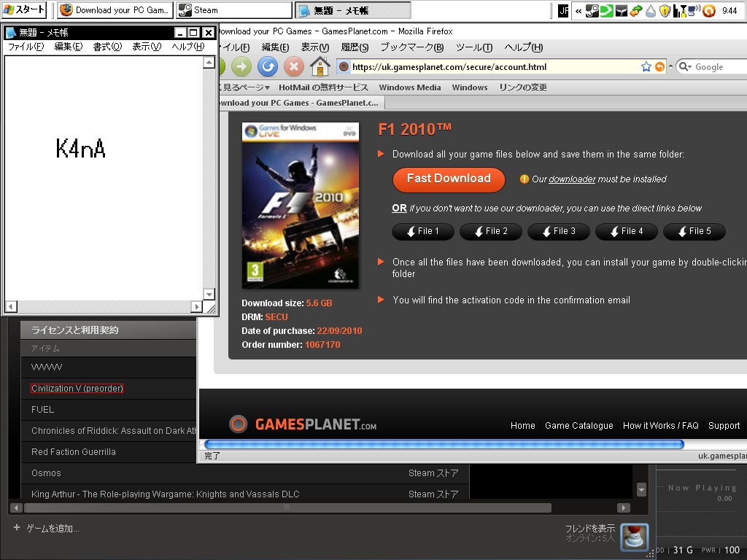Image resolution: width=747 pixels, height=560 pixels.
Task: Click the Steam icon in the system tray
Action: coord(592,10)
